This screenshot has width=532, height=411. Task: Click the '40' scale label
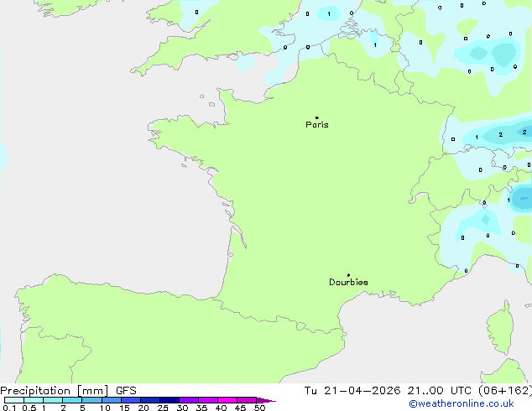tap(221, 408)
